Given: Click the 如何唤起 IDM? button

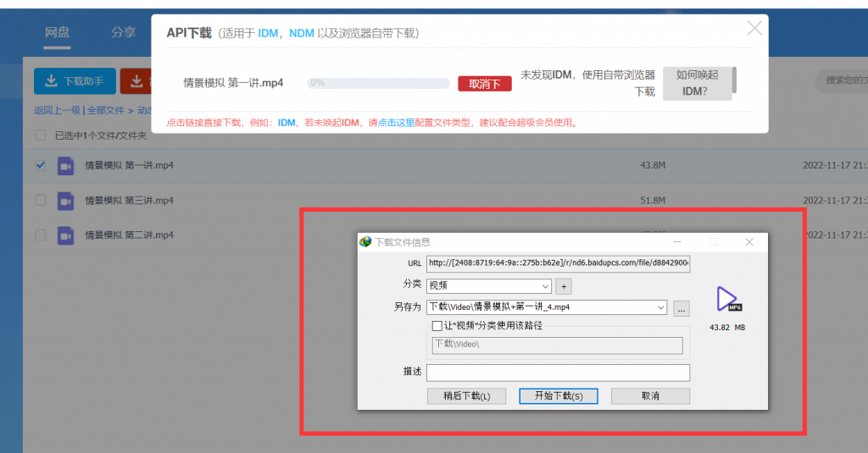Looking at the screenshot, I should [697, 83].
